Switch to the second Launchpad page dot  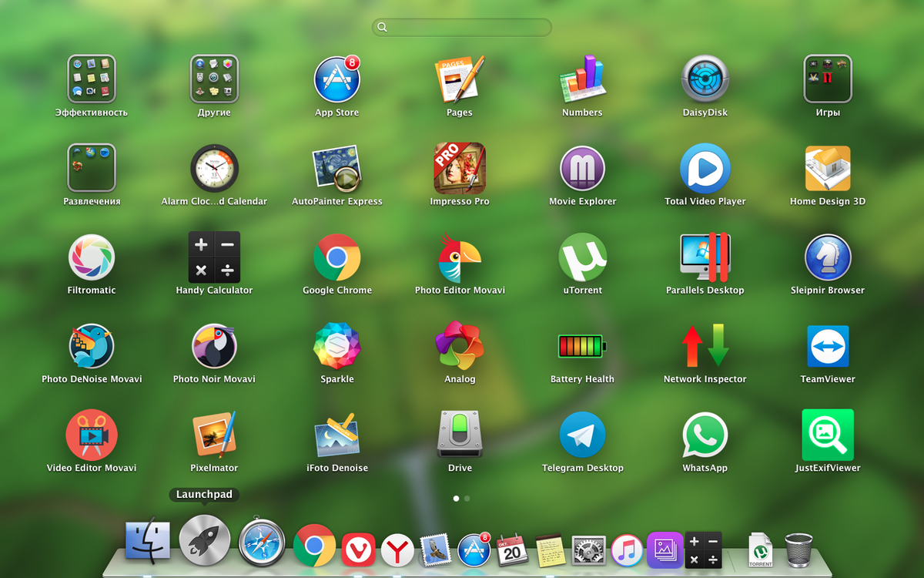click(467, 499)
